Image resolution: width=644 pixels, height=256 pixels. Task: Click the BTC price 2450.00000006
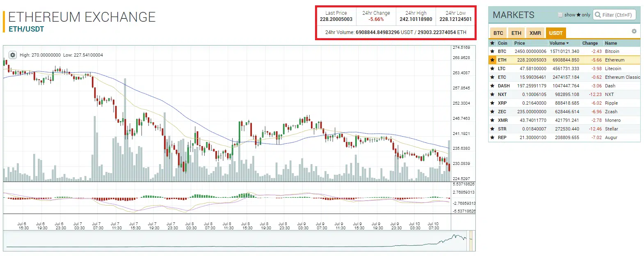(530, 51)
